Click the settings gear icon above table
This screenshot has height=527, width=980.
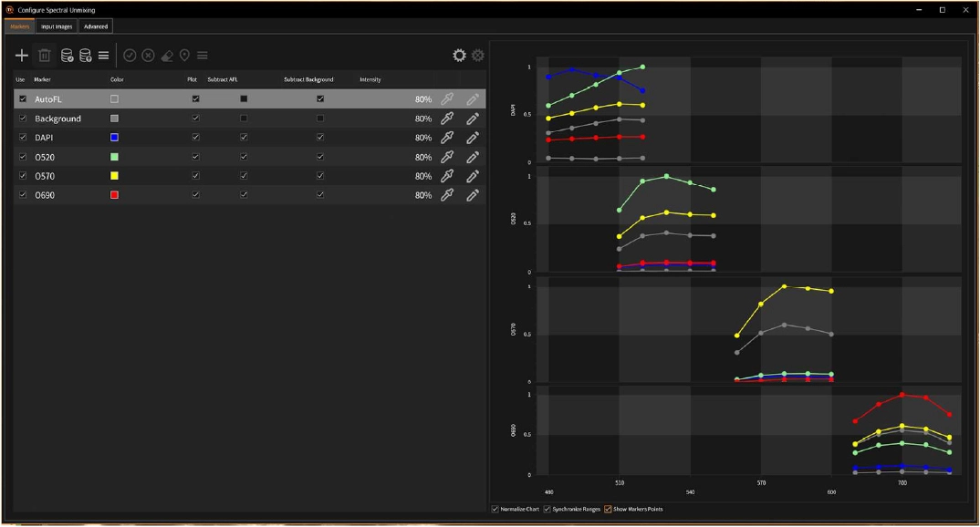[x=459, y=56]
